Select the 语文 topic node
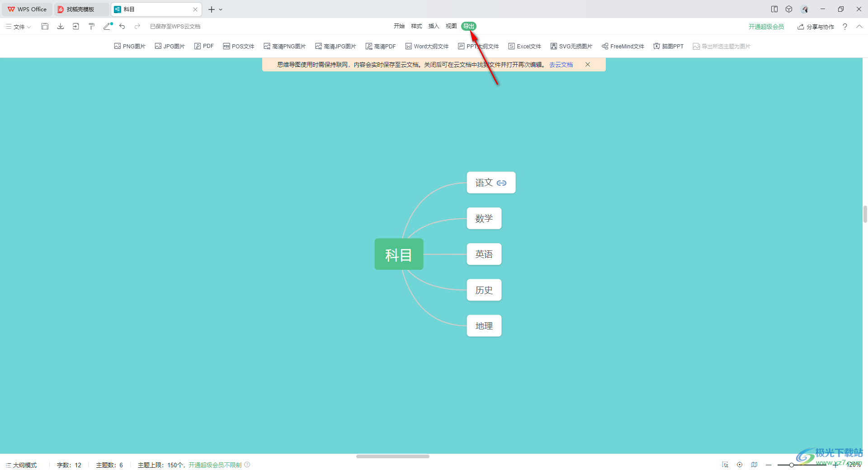This screenshot has width=868, height=470. click(x=491, y=183)
